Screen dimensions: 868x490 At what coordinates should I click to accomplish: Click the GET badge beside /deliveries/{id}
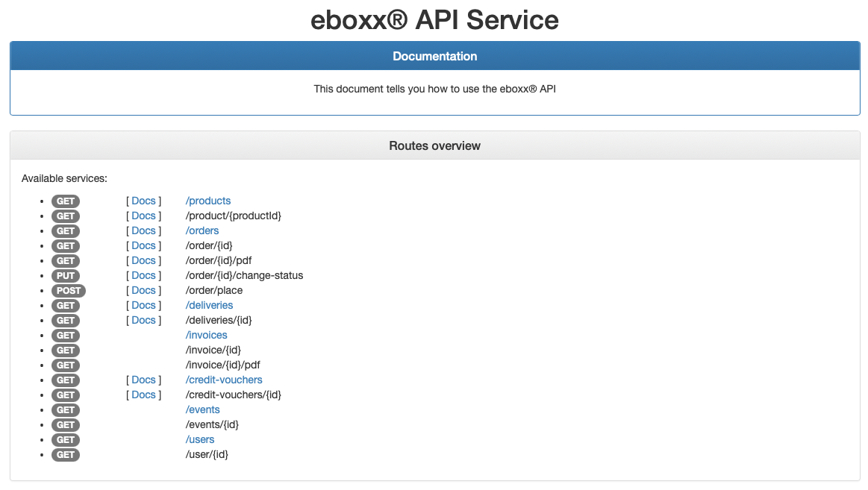[66, 321]
